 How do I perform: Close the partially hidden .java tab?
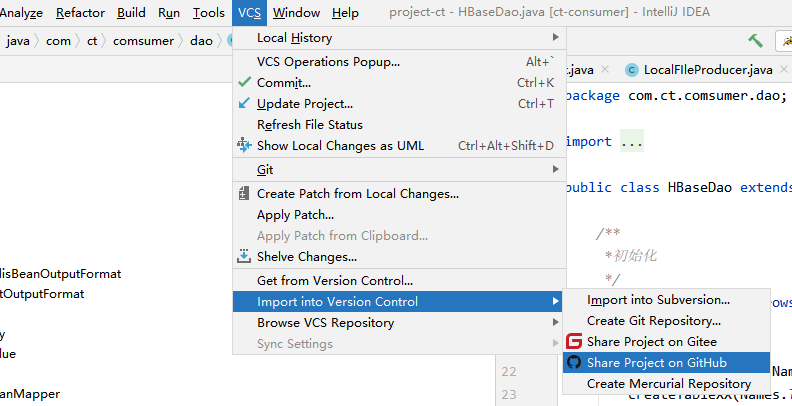[x=605, y=69]
